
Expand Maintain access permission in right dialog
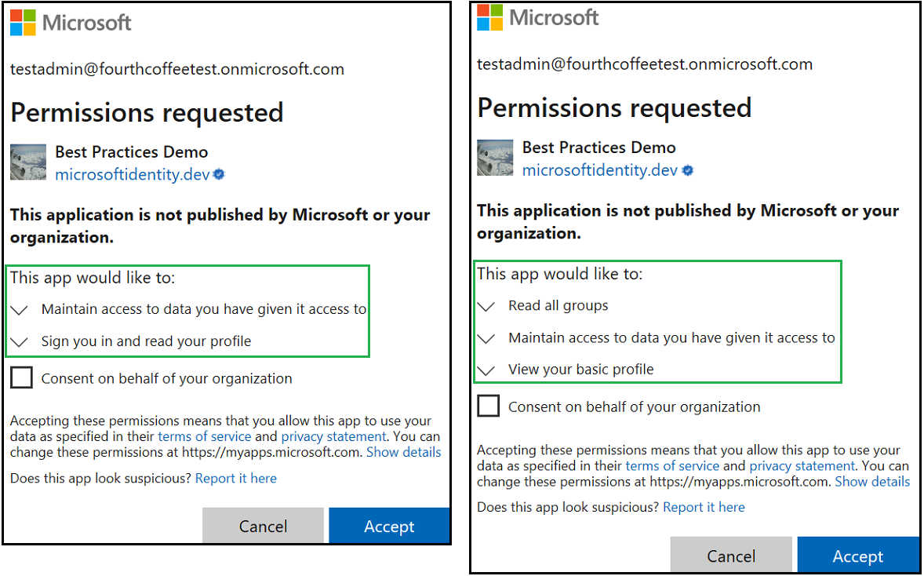(x=486, y=337)
